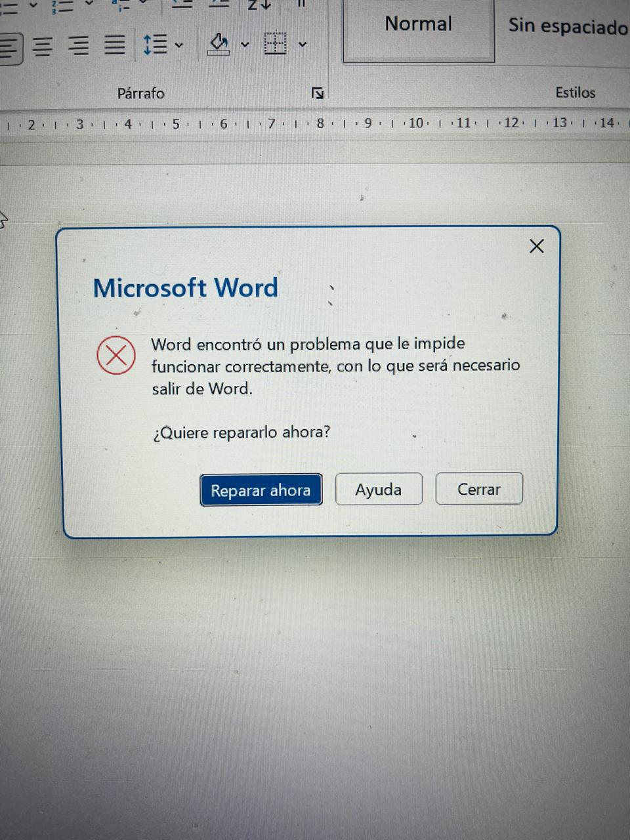The image size is (630, 840).
Task: Justify the paragraph text
Action: point(115,45)
